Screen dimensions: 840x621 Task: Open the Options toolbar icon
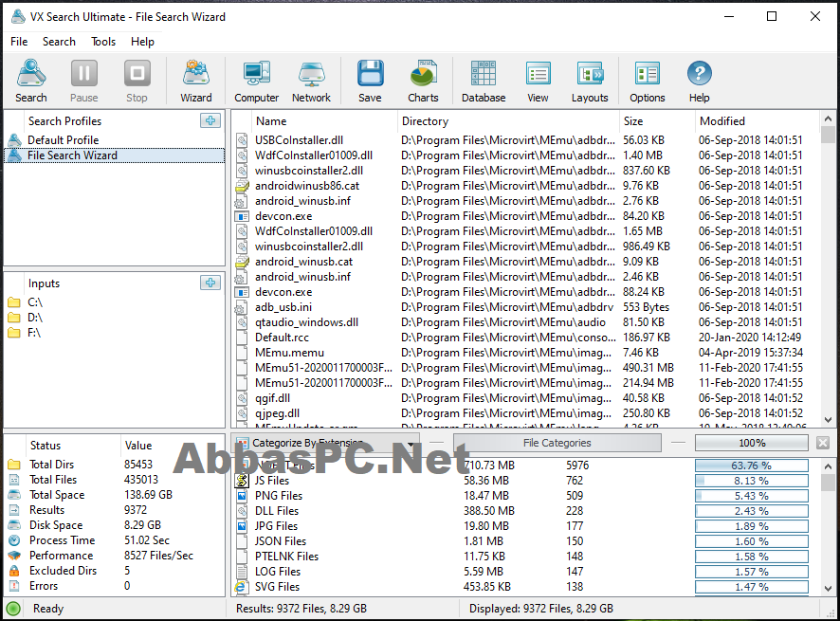coord(648,81)
